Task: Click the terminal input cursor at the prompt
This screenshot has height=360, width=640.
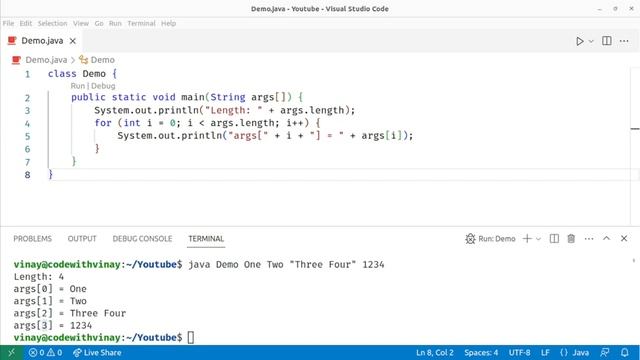Action: [191, 338]
